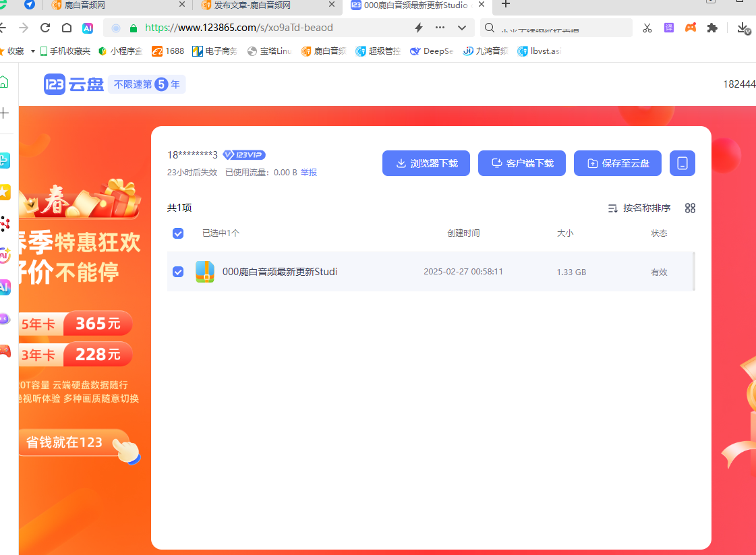The height and width of the screenshot is (555, 756).
Task: Open the 小程序 bookmark folder
Action: (x=120, y=51)
